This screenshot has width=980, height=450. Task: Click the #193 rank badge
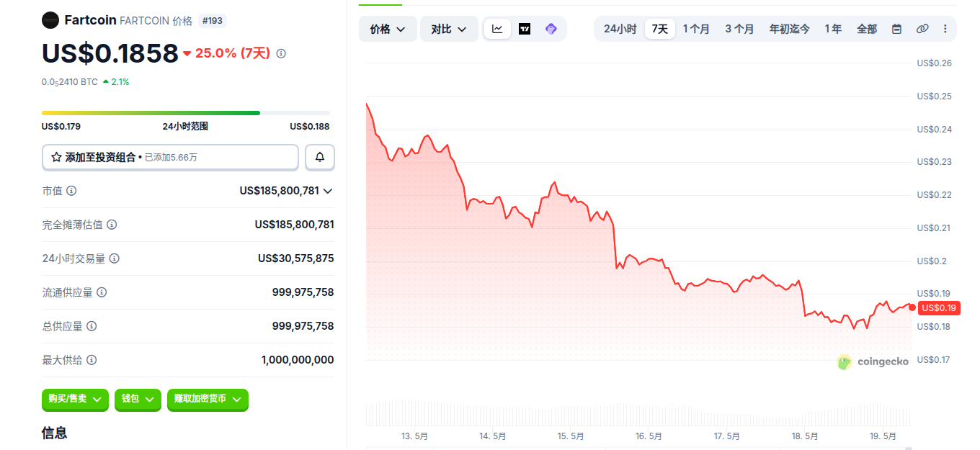coord(213,21)
